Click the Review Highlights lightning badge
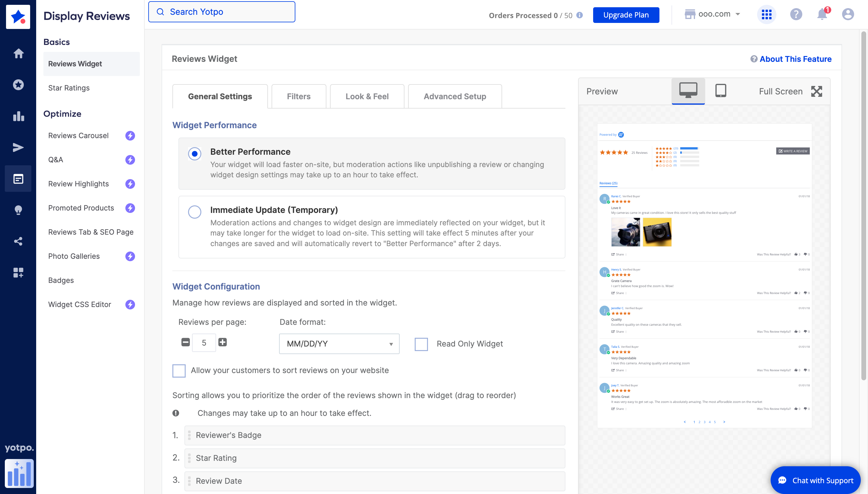Screen dimensions: 868x494 [x=130, y=184]
